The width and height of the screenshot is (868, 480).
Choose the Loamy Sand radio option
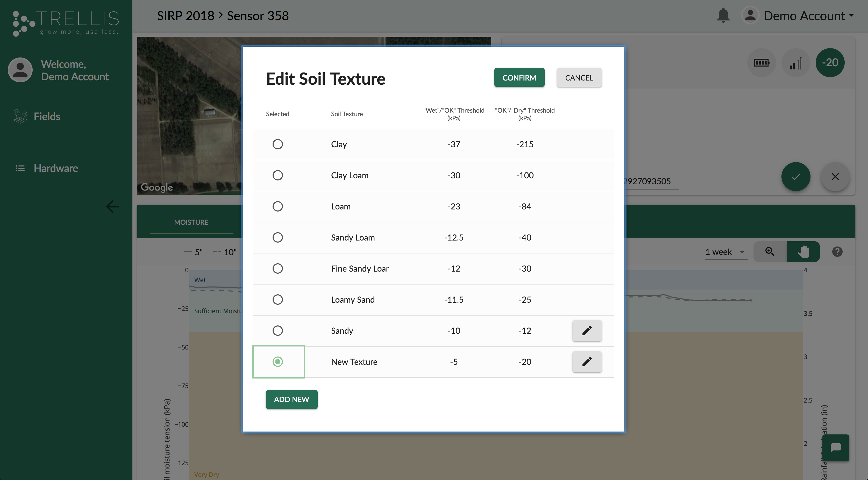point(277,300)
